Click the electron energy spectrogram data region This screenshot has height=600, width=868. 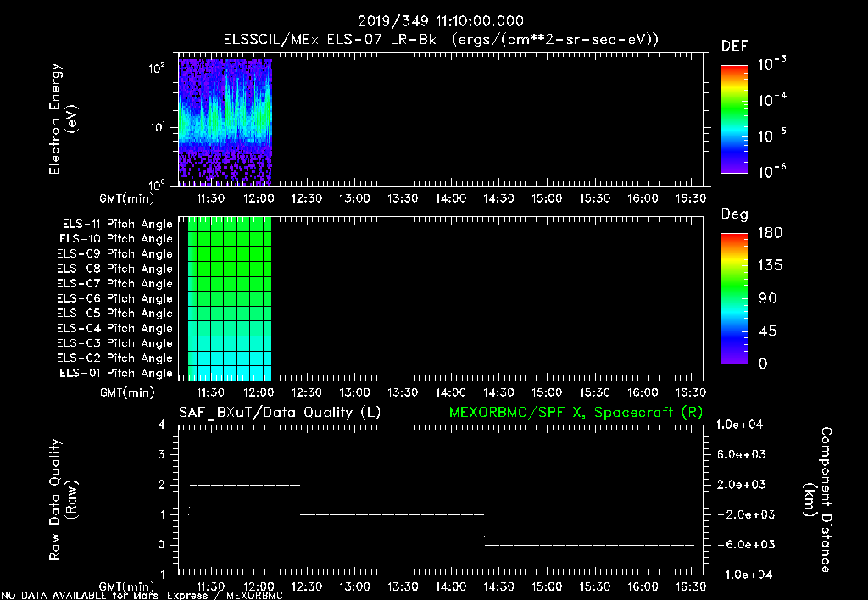225,122
